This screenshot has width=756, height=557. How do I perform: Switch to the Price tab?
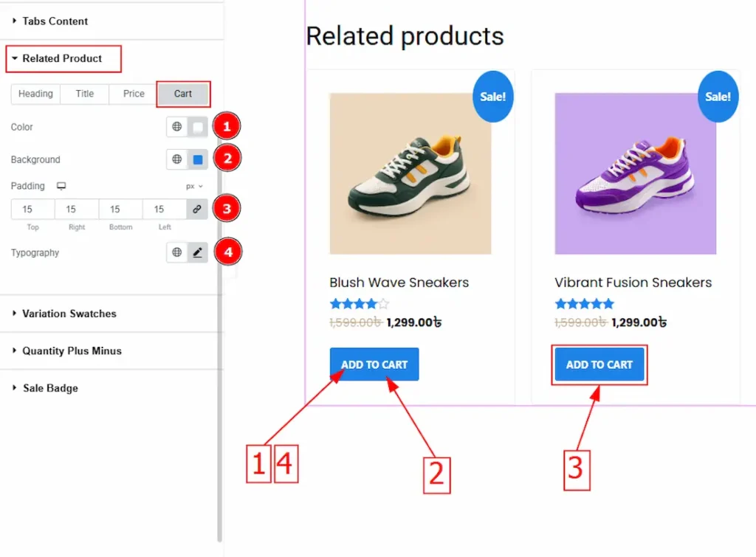coord(134,94)
